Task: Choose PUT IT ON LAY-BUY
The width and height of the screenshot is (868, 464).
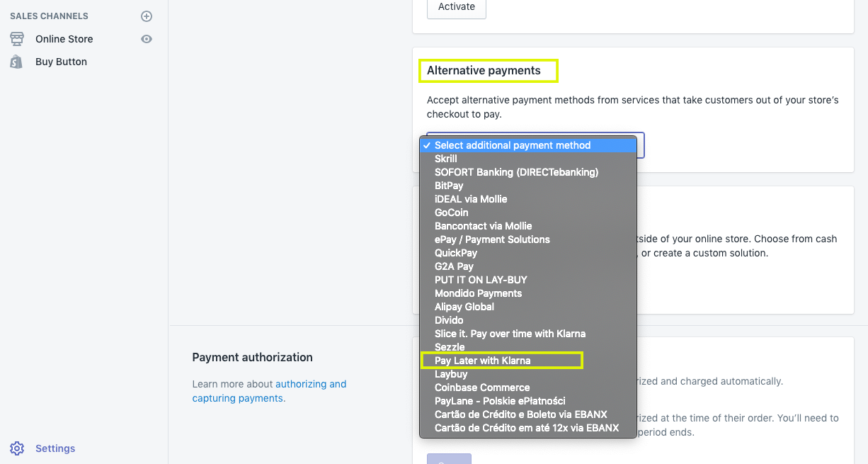Action: [x=528, y=280]
